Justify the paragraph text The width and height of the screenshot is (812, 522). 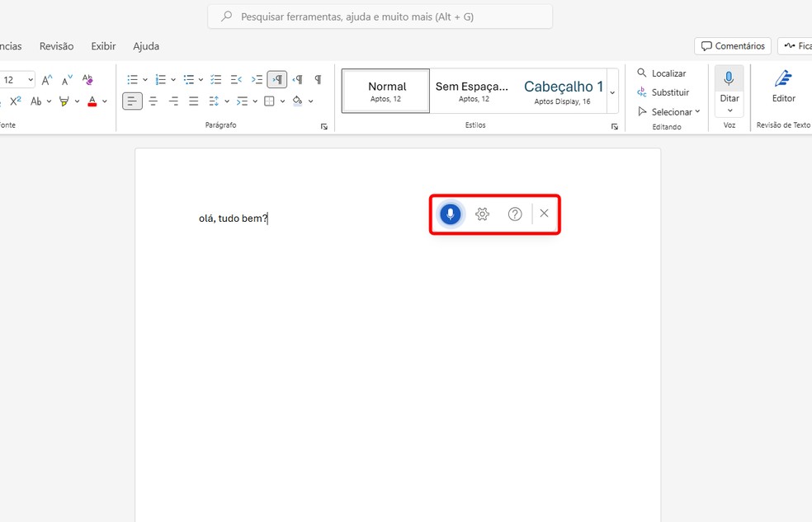193,101
